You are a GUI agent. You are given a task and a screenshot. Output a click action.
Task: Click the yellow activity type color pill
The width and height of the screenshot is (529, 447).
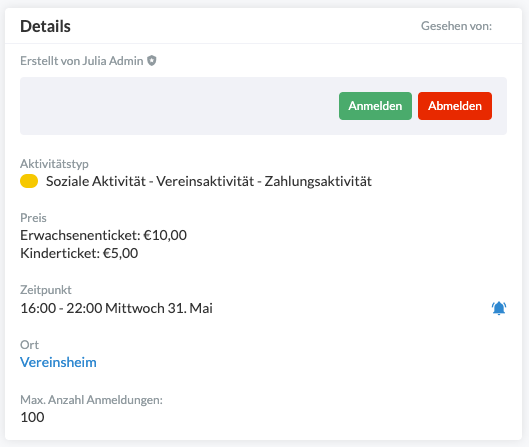coord(29,181)
